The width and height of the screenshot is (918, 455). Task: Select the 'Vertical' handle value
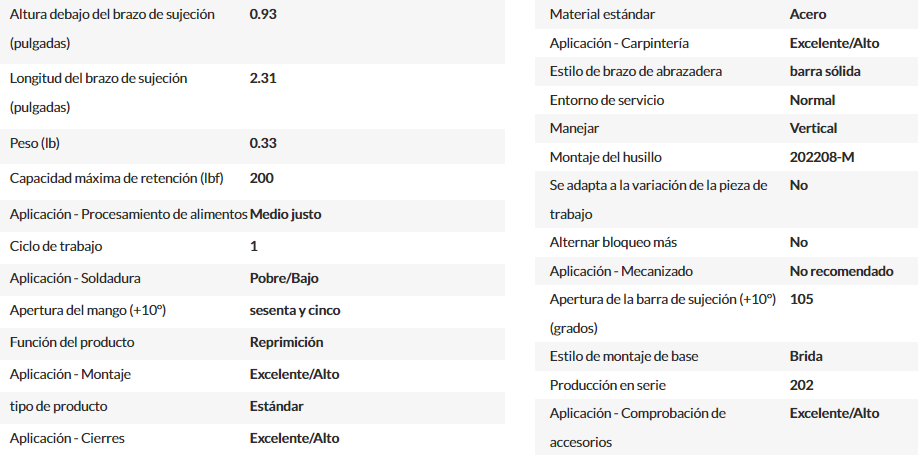click(x=813, y=128)
